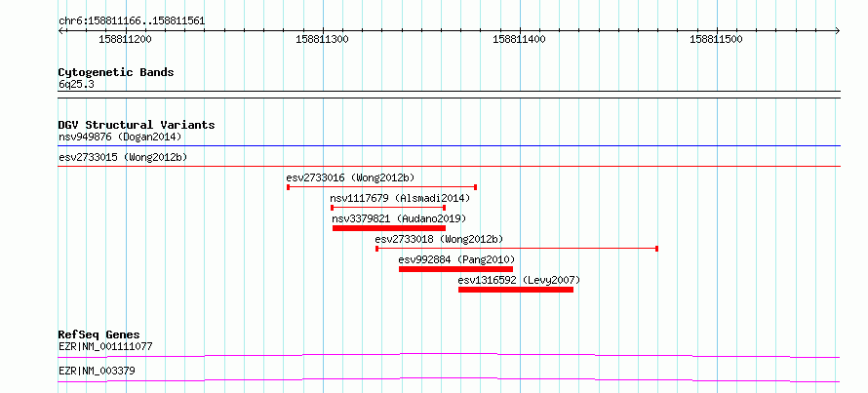Click the magenta EZR|NM_003379 transcript line
The width and height of the screenshot is (868, 393).
tap(449, 379)
